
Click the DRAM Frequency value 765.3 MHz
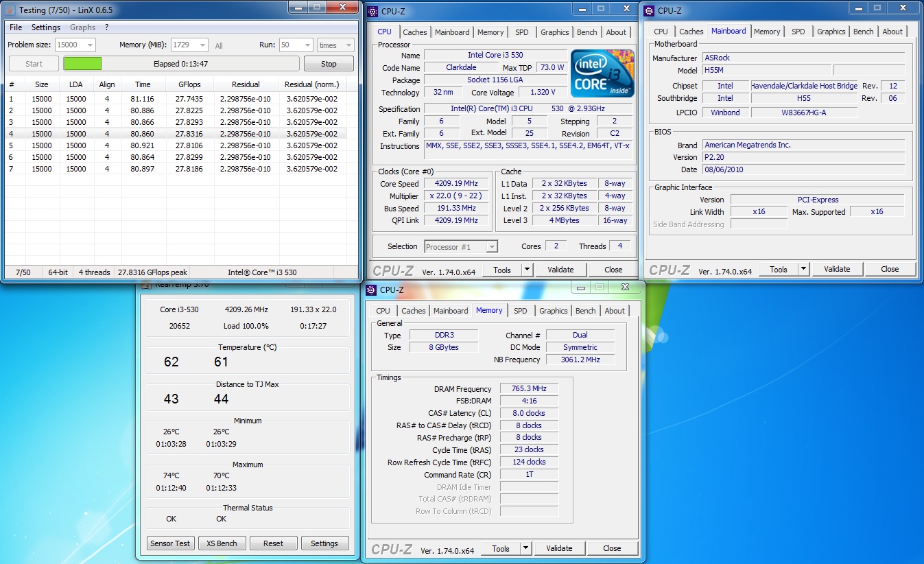(529, 388)
